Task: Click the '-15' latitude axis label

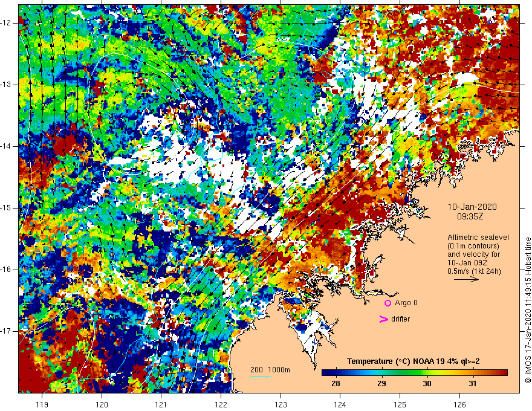Action: pos(7,208)
